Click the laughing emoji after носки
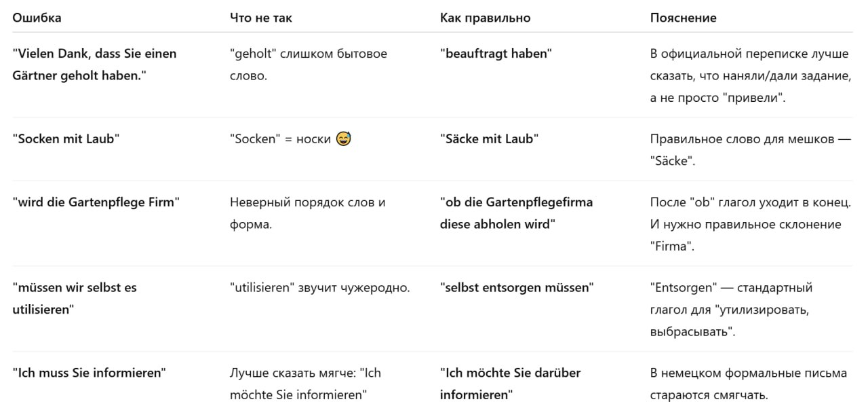Viewport: 868px width, 406px height. click(x=344, y=139)
